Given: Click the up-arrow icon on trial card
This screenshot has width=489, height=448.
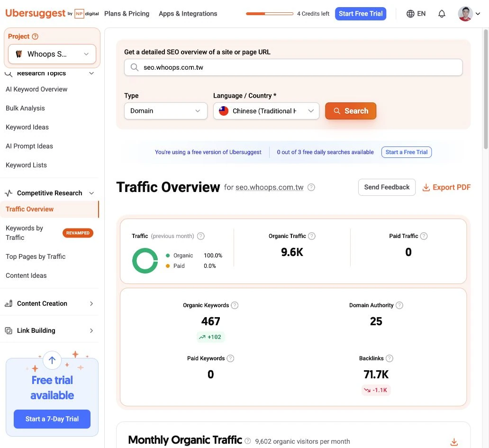Looking at the screenshot, I should click(52, 360).
